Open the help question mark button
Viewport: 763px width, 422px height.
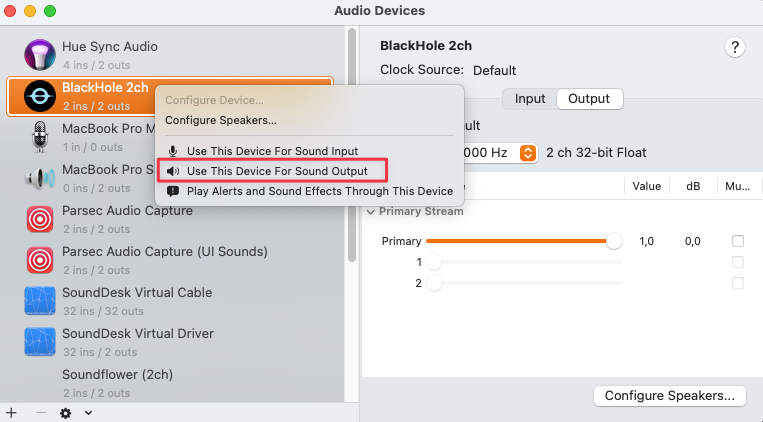735,47
